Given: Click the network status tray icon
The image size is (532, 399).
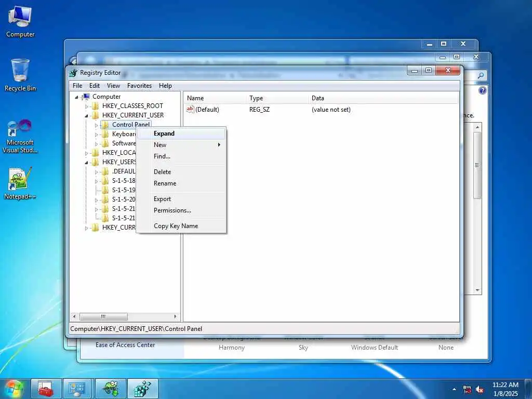Looking at the screenshot, I should point(467,390).
